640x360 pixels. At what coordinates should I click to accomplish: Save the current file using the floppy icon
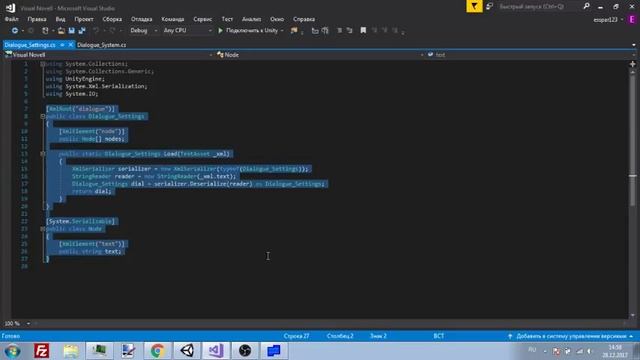pyautogui.click(x=71, y=31)
